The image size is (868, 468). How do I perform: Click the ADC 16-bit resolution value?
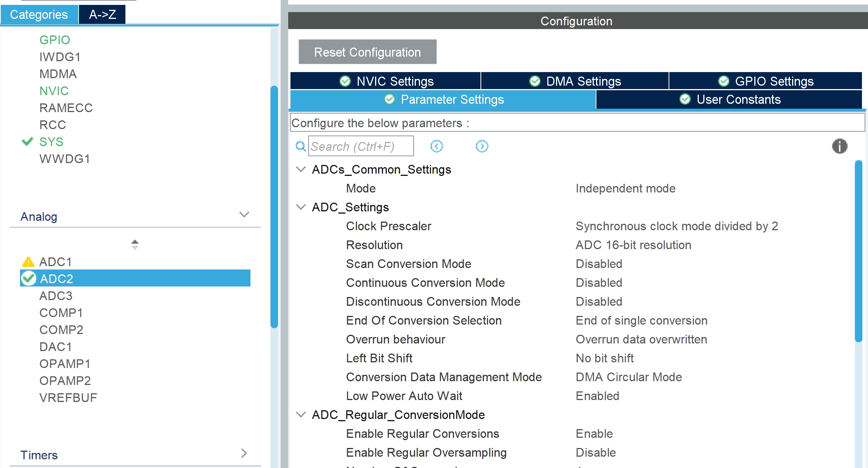click(x=633, y=245)
